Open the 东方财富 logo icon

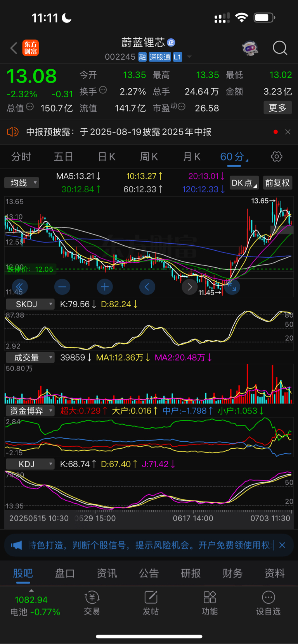pos(30,48)
